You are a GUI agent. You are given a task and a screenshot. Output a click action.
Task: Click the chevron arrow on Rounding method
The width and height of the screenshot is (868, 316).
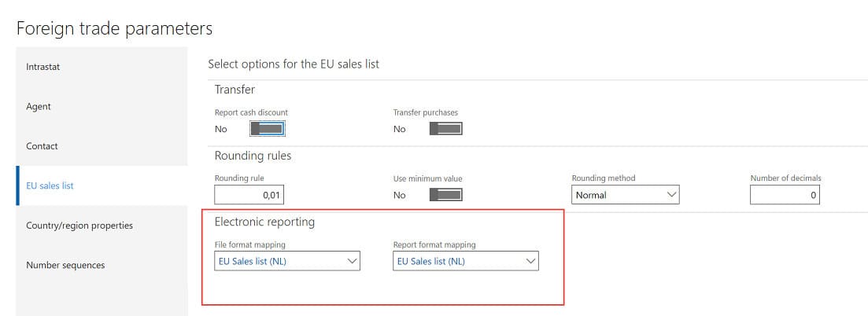point(670,195)
